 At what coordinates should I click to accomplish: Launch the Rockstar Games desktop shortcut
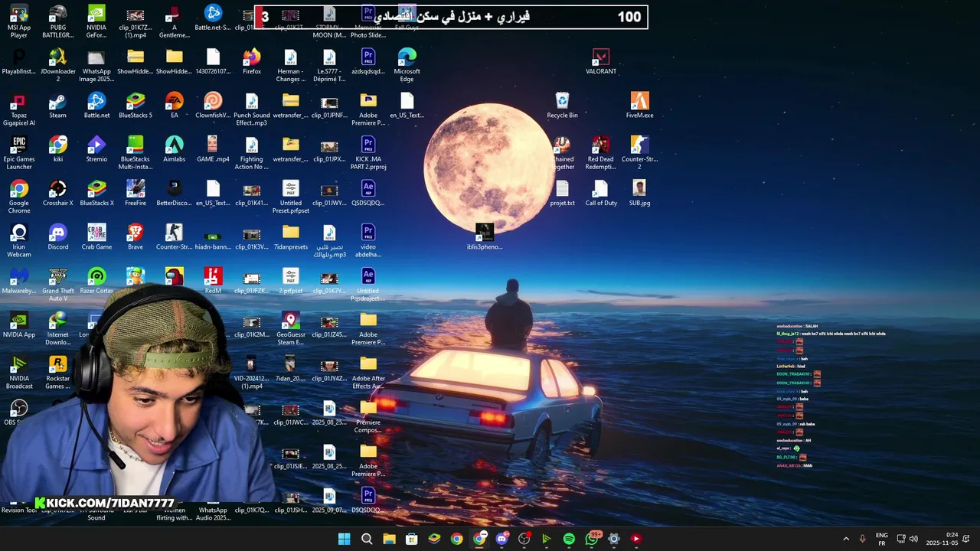point(58,372)
